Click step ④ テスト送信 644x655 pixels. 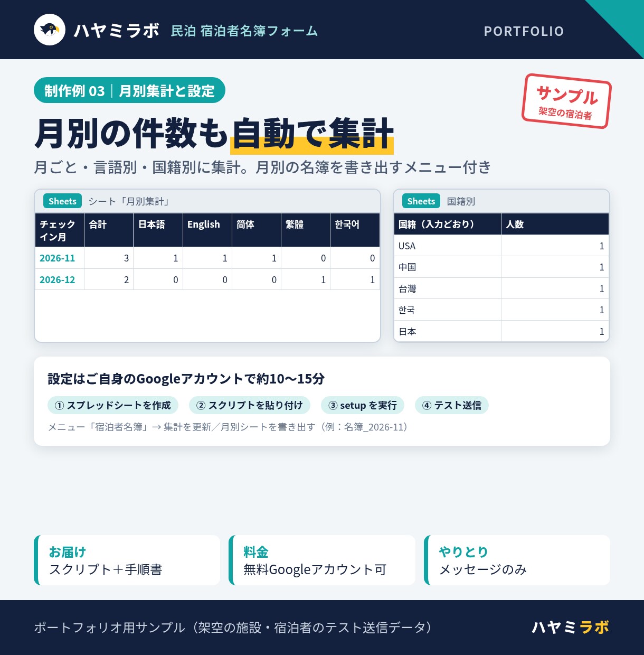452,405
